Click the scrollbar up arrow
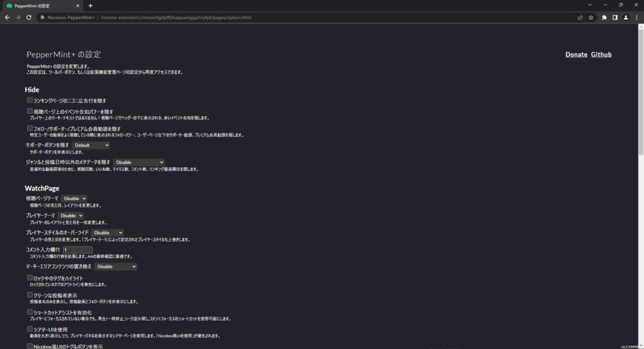 pyautogui.click(x=641, y=26)
